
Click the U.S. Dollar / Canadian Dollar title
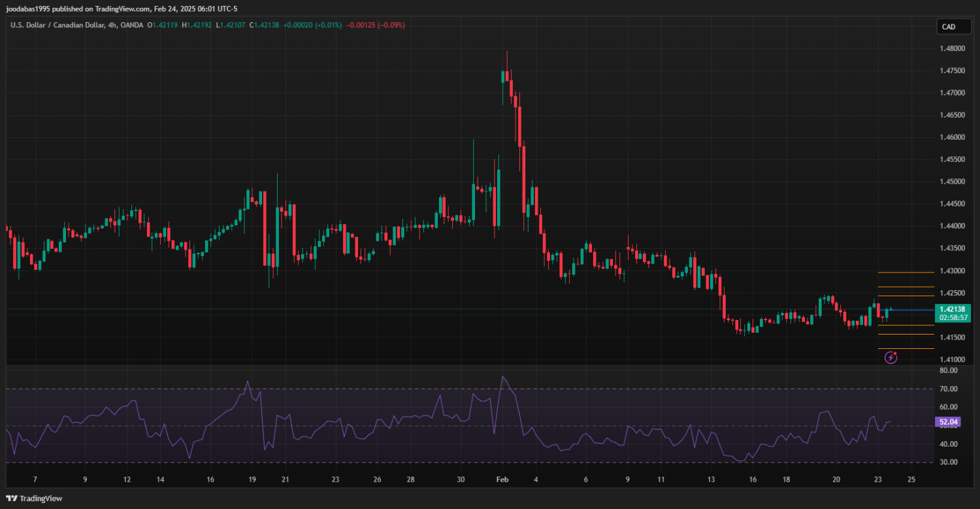click(57, 25)
